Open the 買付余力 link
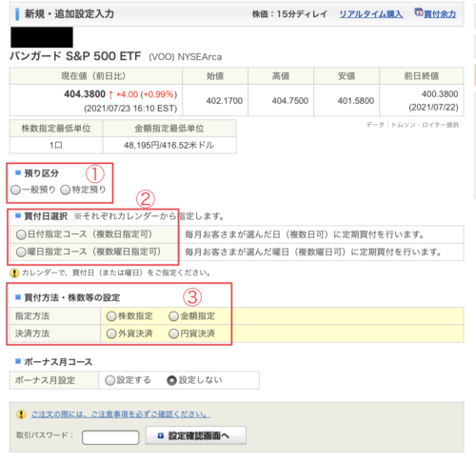This screenshot has width=476, height=465. point(440,14)
